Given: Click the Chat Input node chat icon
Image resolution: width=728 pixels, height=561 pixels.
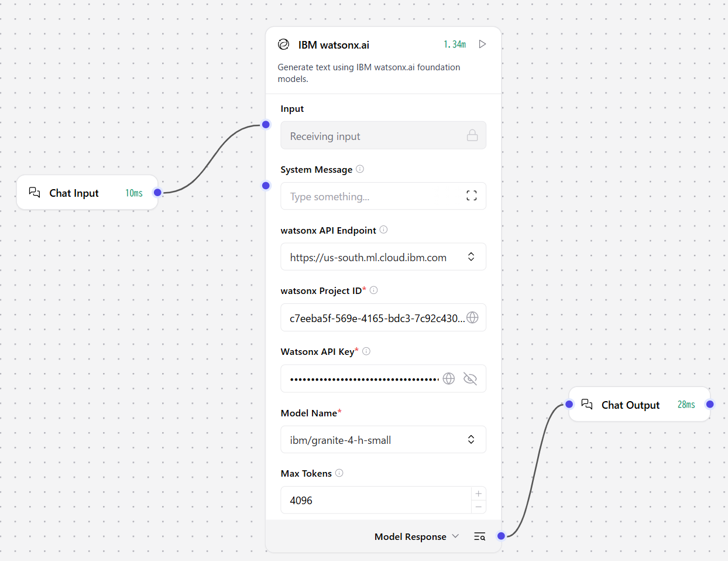Looking at the screenshot, I should (35, 192).
